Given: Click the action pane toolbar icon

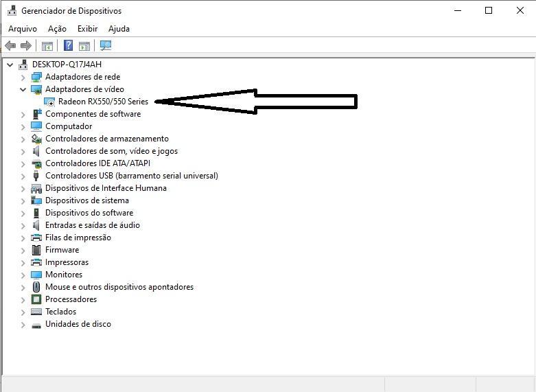Looking at the screenshot, I should (x=84, y=45).
